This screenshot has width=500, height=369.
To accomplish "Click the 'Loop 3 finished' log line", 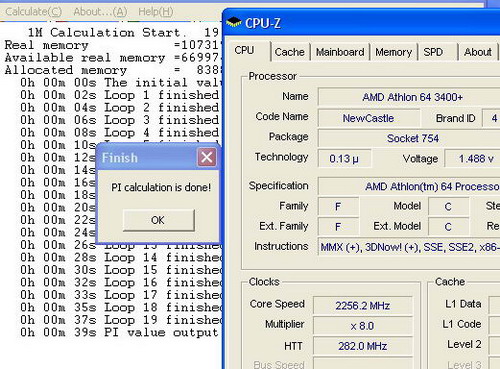I will (119, 120).
